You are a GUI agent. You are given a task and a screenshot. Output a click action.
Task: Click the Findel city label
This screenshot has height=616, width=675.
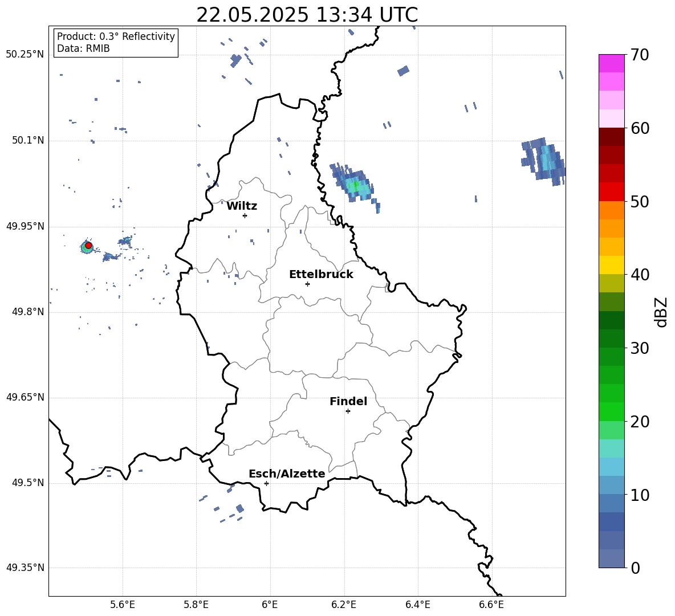(348, 401)
